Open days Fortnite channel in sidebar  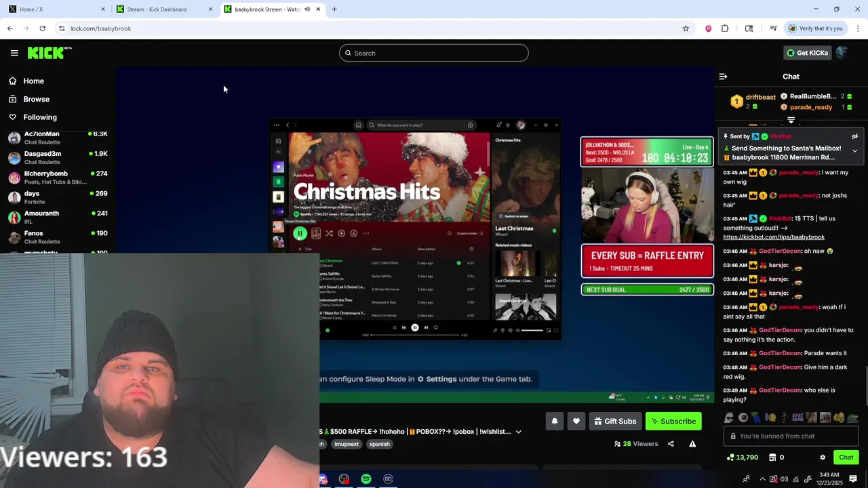(58, 197)
